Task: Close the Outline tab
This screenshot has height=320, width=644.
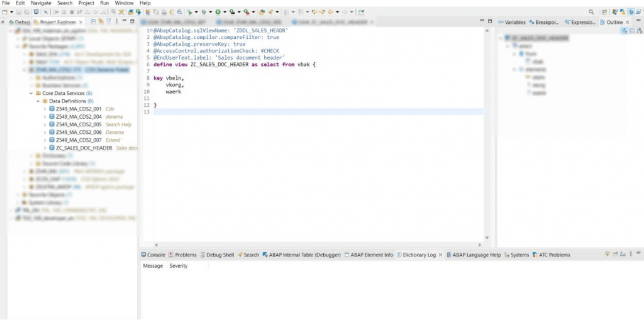Action: pos(628,22)
